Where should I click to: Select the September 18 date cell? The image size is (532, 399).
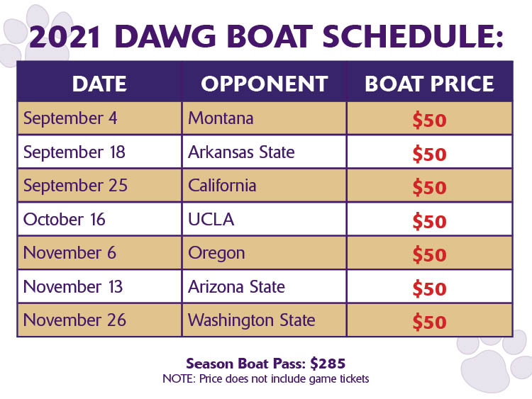tap(99, 152)
